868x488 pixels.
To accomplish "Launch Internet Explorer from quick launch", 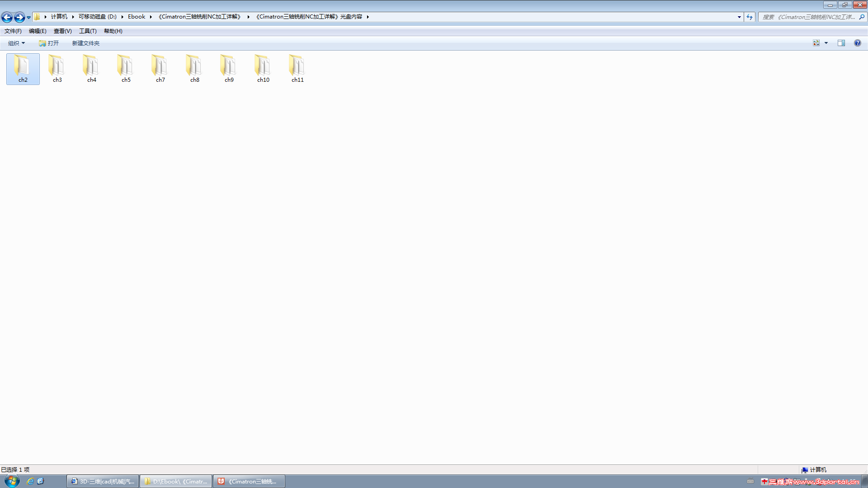I will (30, 482).
